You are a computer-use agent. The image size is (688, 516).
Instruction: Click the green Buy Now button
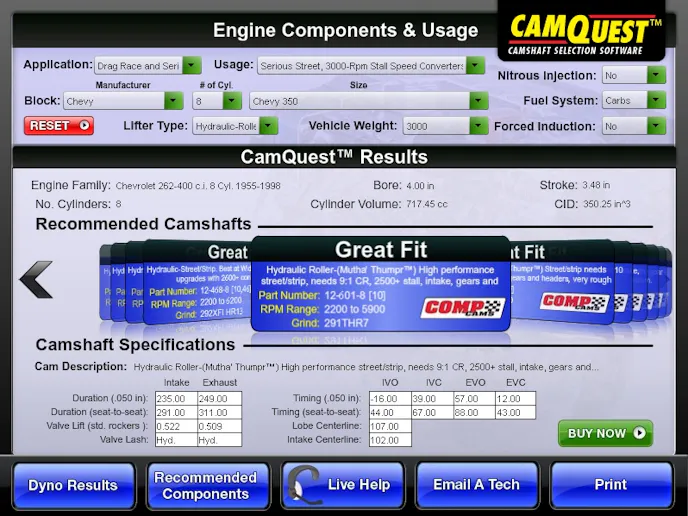605,433
